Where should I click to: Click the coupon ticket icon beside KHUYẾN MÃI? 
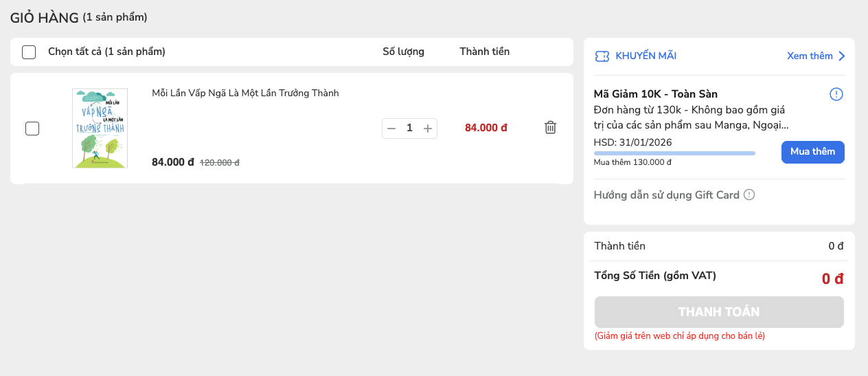(x=602, y=56)
